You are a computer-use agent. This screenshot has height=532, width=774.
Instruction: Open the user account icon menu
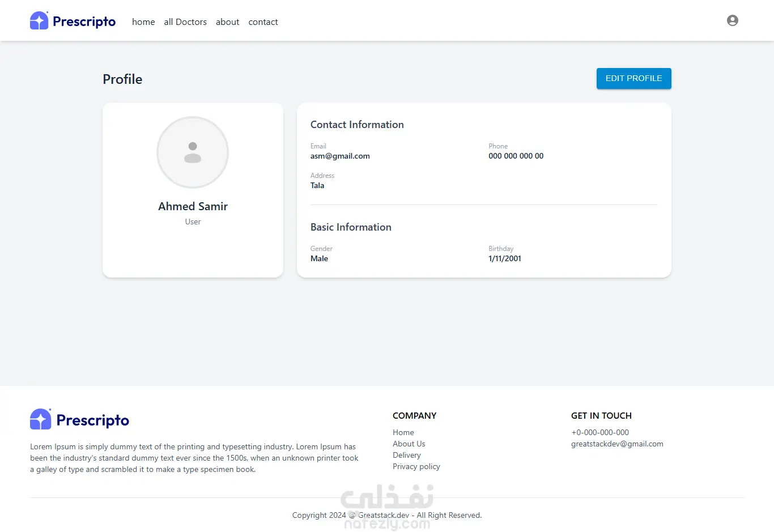[733, 20]
